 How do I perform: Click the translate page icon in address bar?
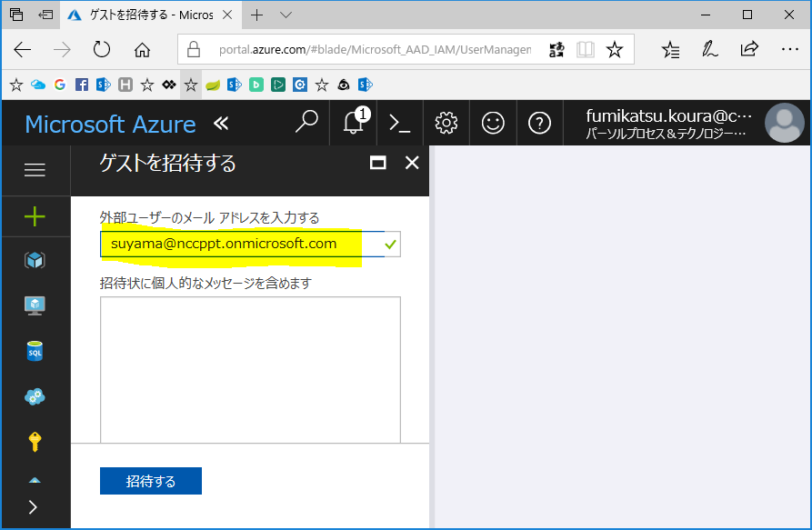click(x=556, y=50)
